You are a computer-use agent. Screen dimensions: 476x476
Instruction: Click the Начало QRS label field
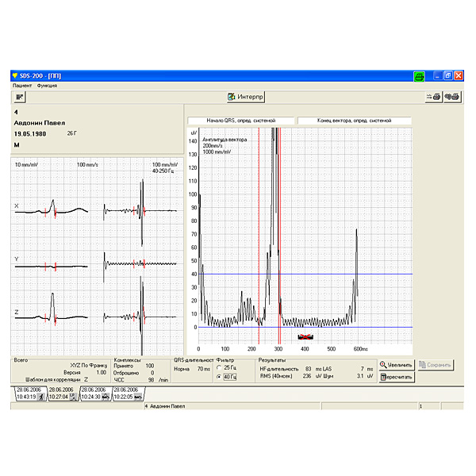(x=241, y=121)
